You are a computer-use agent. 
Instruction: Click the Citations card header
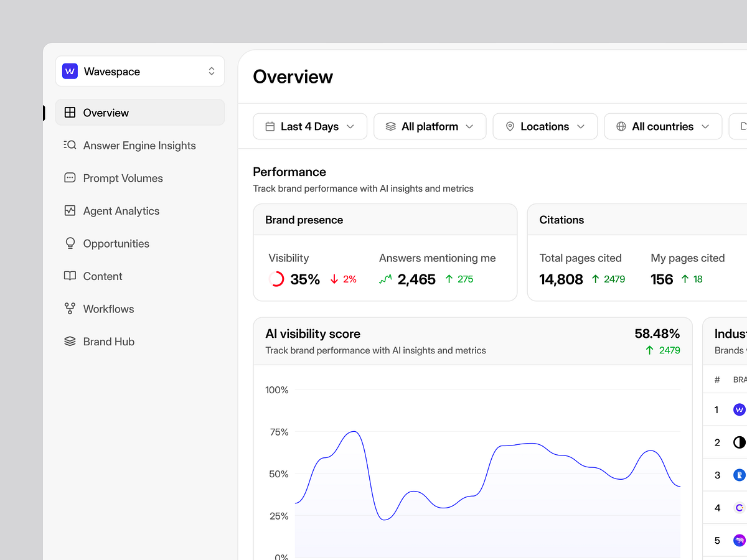tap(637, 220)
